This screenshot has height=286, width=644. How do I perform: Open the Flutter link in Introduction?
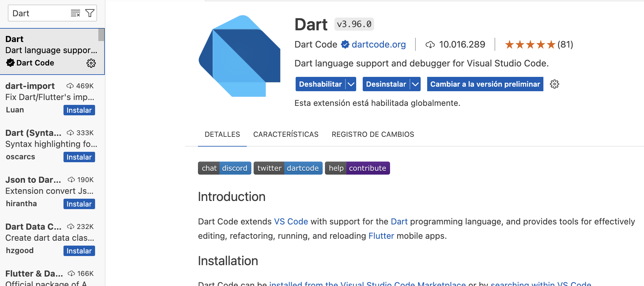(x=381, y=236)
